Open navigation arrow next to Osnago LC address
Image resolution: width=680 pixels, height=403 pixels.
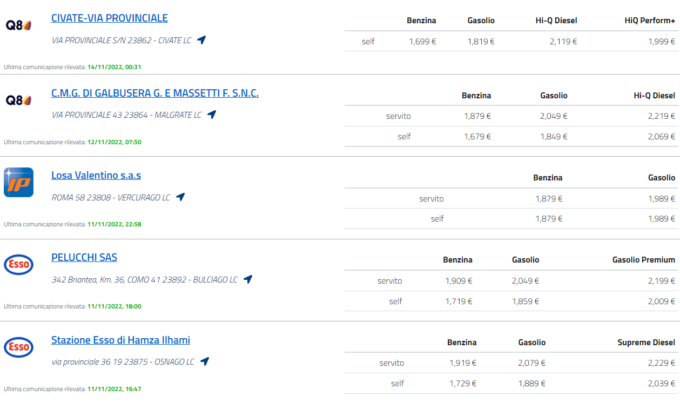(205, 361)
